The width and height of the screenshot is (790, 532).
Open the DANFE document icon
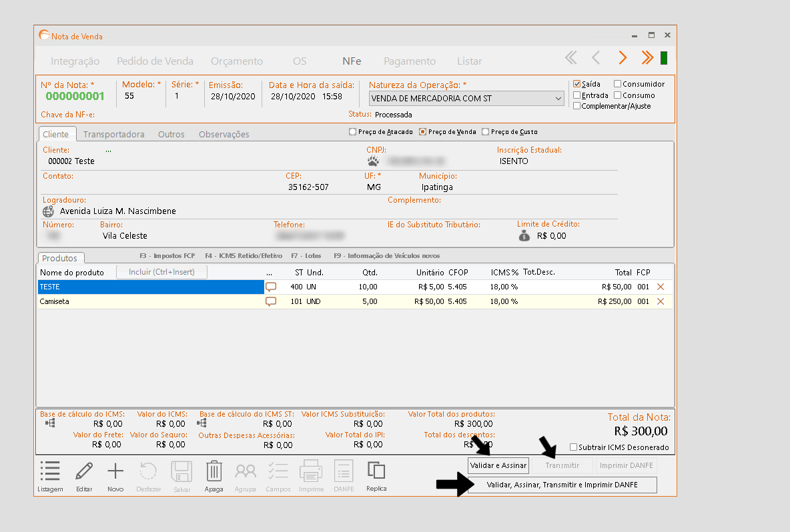344,471
